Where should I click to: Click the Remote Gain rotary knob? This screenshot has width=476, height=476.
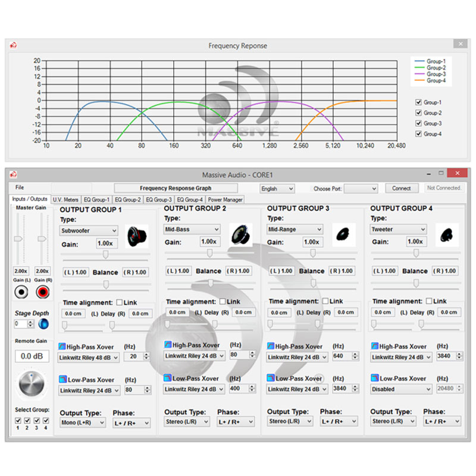32,384
